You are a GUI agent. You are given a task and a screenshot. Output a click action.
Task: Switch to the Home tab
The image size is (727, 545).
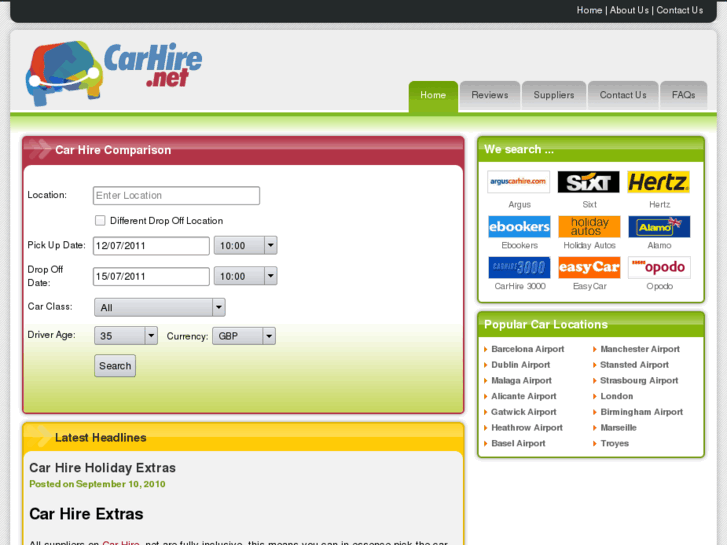point(433,95)
